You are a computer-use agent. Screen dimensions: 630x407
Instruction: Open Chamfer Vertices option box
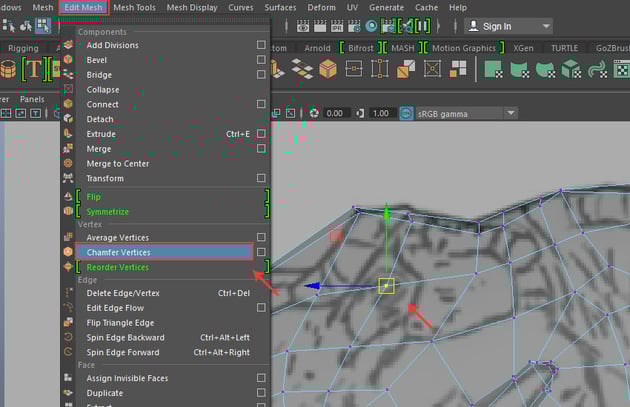pyautogui.click(x=261, y=252)
